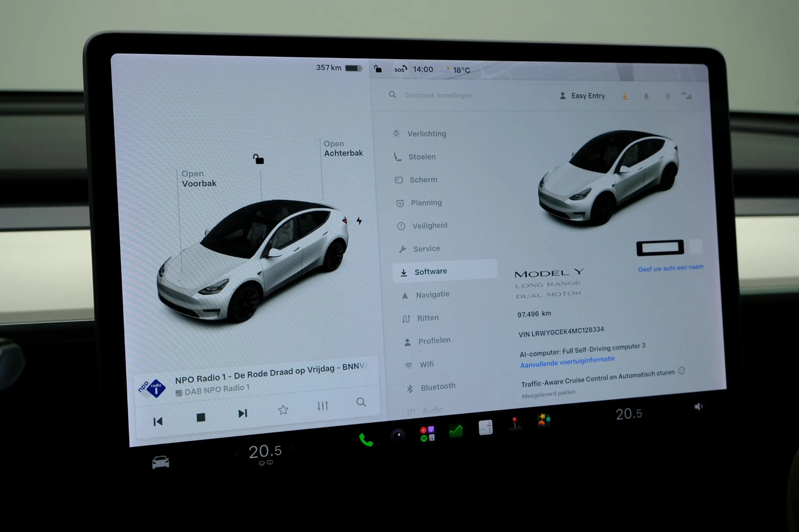Open the Bluetooth settings menu
This screenshot has width=799, height=532.
coord(431,387)
